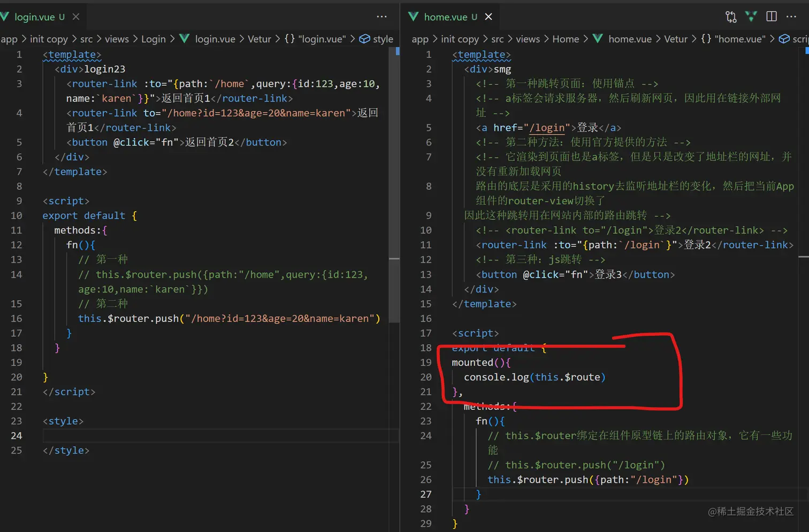The height and width of the screenshot is (532, 809).
Task: Click line number 24 in the login.vue editor
Action: [17, 436]
